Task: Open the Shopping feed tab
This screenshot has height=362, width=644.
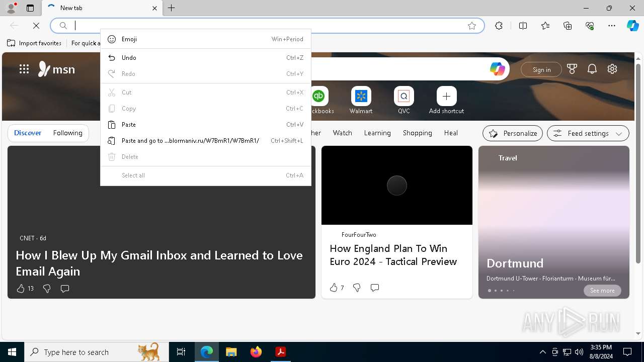Action: [417, 133]
